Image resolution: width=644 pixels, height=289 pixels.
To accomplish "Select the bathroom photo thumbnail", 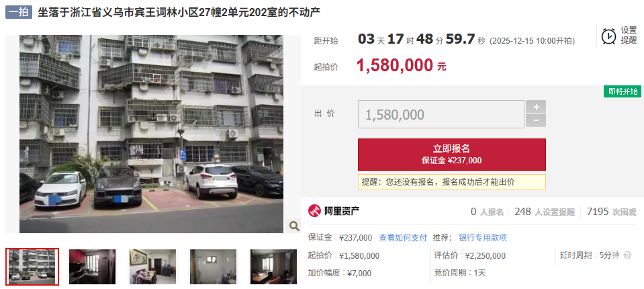I will click(213, 266).
